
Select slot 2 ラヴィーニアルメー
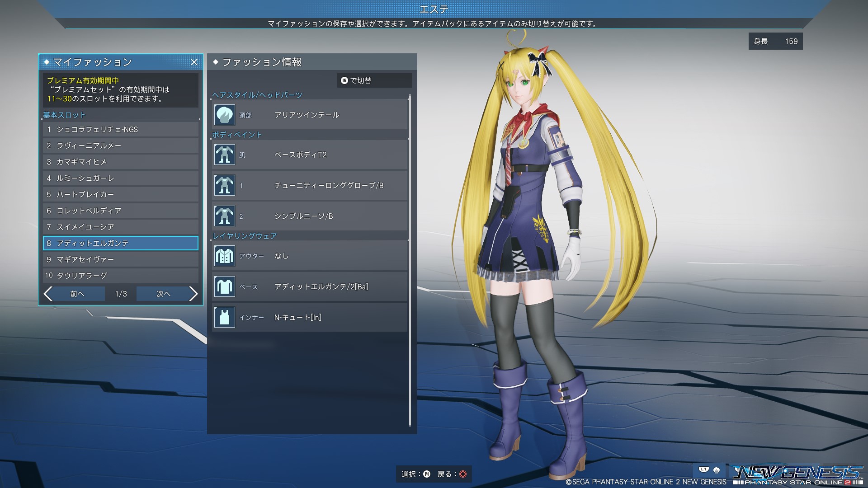[121, 145]
